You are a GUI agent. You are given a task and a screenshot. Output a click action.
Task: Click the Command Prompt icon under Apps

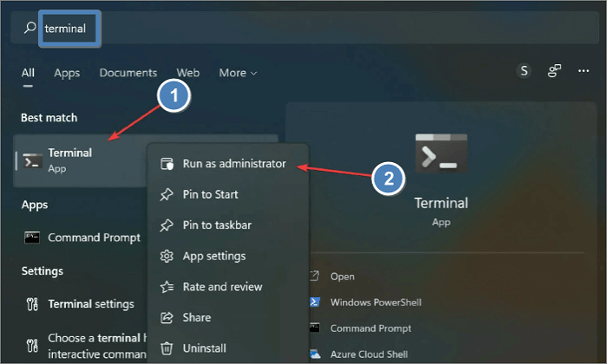(x=32, y=237)
